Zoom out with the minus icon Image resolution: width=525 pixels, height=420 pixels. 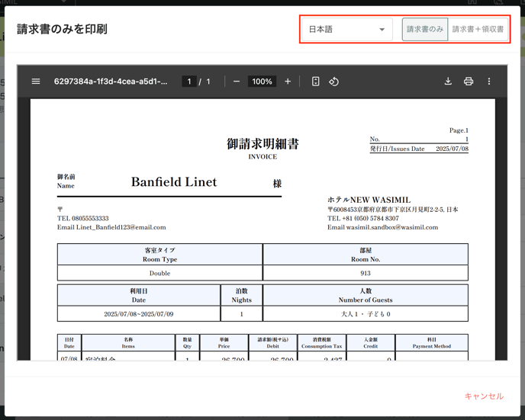coord(237,82)
